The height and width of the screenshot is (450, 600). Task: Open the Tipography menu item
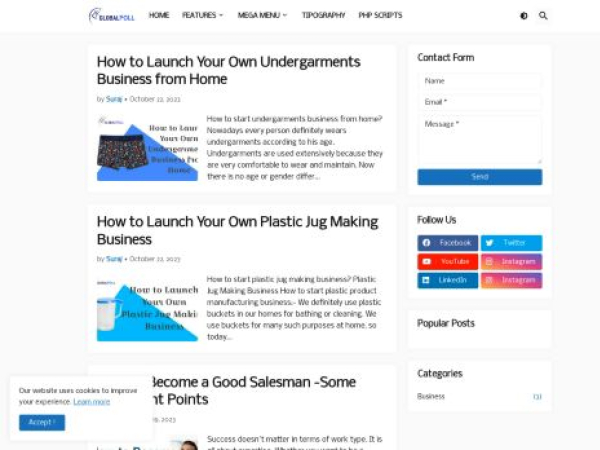click(x=323, y=15)
